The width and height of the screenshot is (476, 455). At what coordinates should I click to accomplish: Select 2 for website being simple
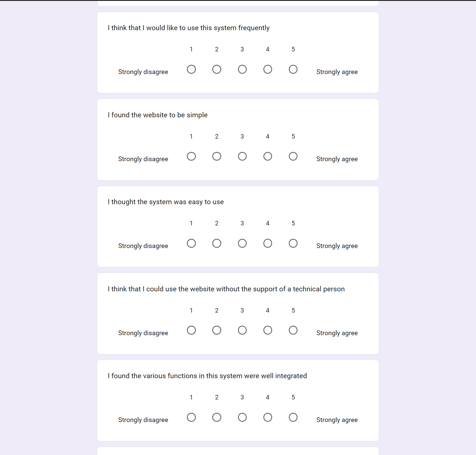pos(217,156)
